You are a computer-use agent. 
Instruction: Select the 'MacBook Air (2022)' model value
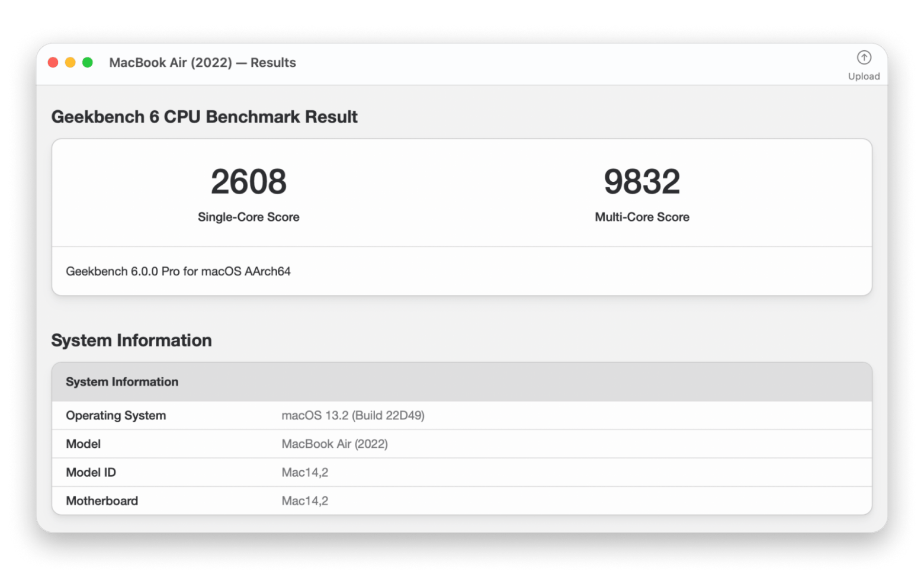(x=335, y=444)
